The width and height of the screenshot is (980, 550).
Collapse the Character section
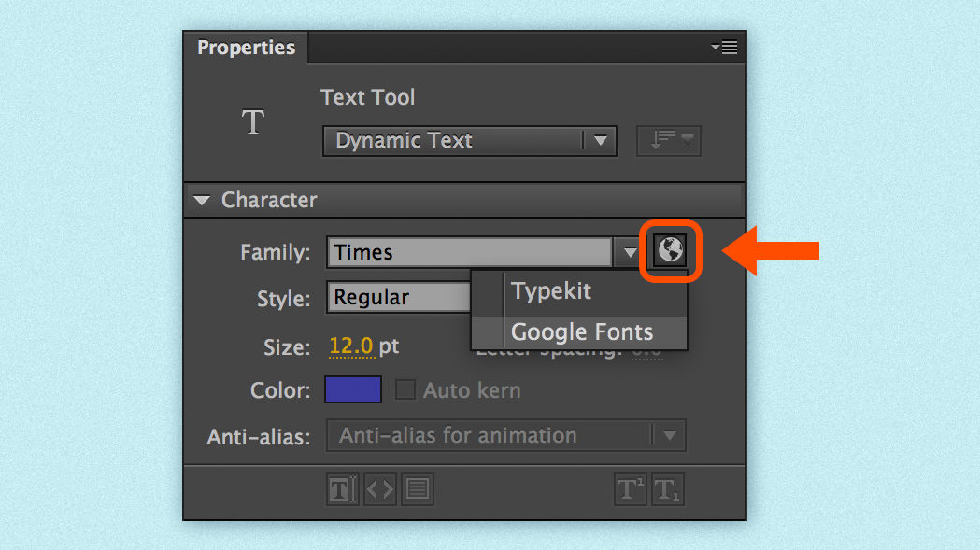click(202, 200)
